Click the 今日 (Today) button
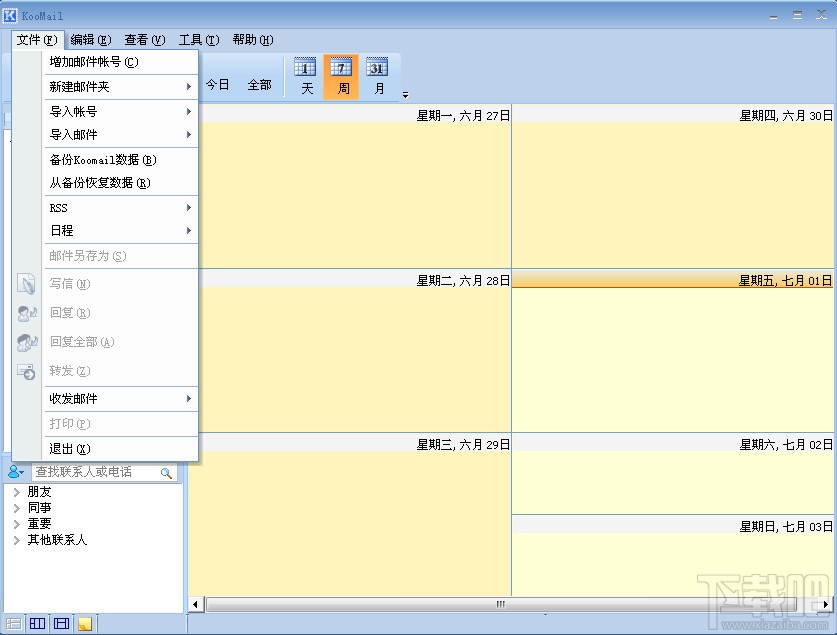The image size is (837, 635). (216, 85)
